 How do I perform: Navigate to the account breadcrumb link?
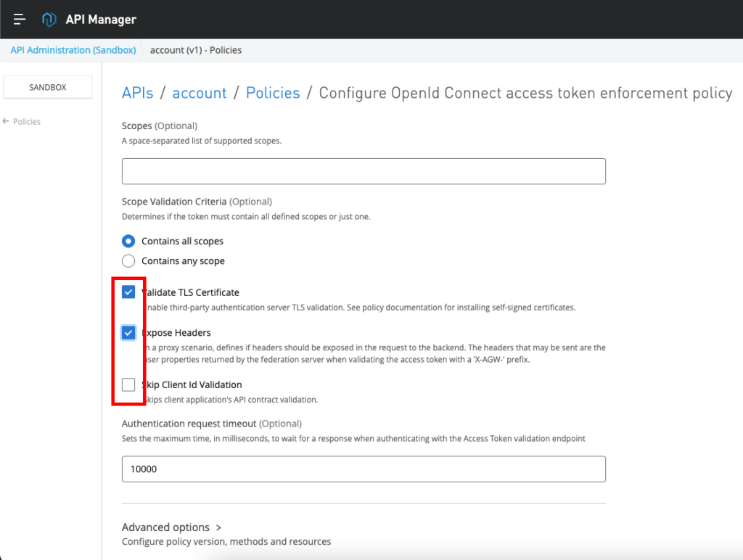pyautogui.click(x=200, y=93)
